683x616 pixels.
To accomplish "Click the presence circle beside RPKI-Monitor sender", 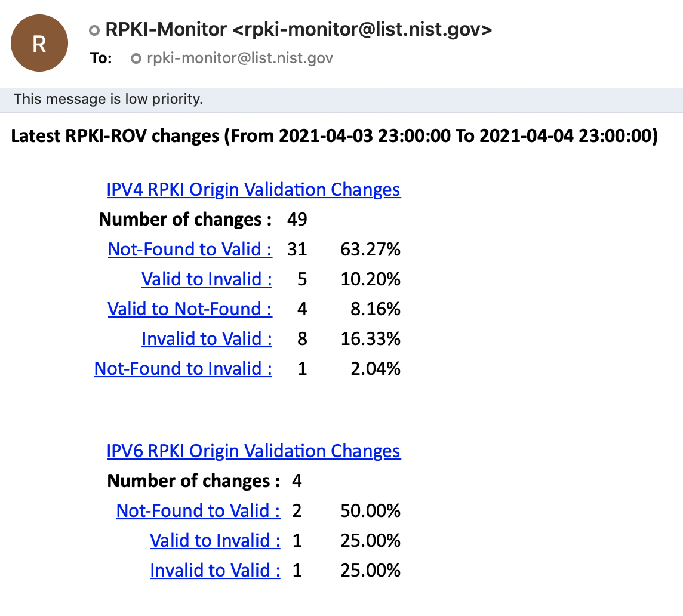I will (x=93, y=29).
